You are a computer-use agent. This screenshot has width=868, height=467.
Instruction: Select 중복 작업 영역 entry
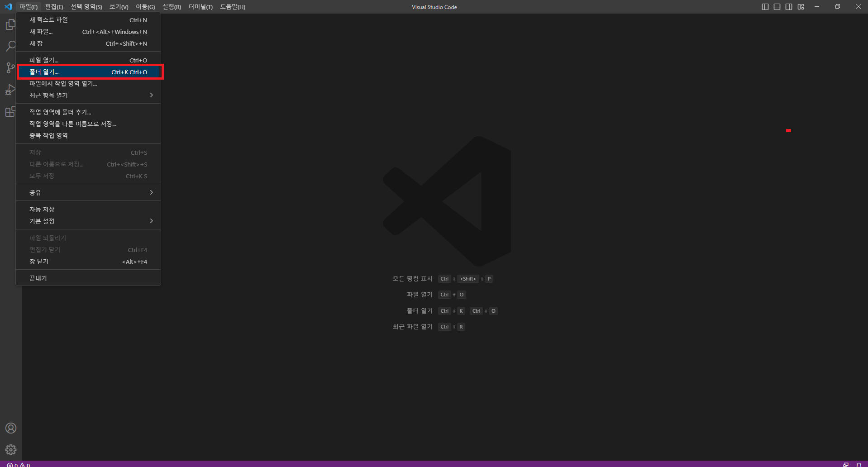tap(88, 136)
